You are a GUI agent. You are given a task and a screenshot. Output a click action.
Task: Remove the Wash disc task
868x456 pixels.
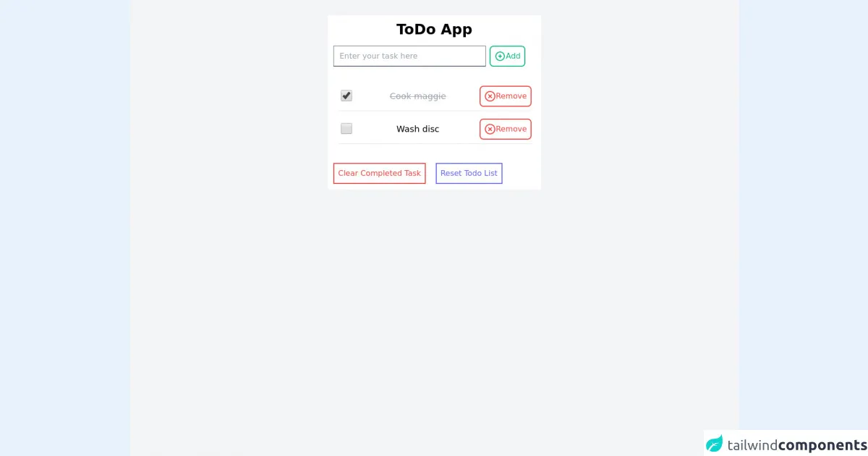(505, 129)
